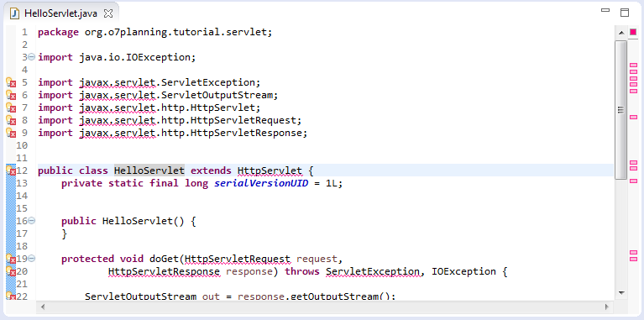This screenshot has height=320, width=644.
Task: Minimize the editor view
Action: [605, 10]
